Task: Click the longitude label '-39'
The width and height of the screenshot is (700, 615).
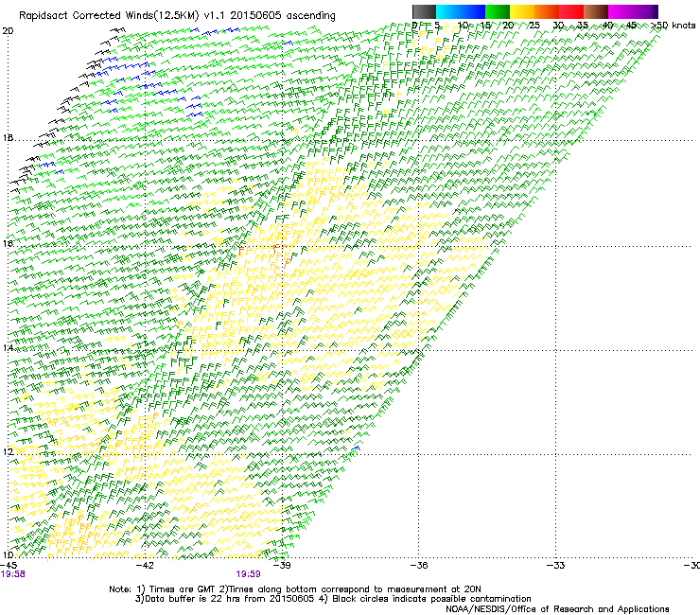Action: coord(282,566)
